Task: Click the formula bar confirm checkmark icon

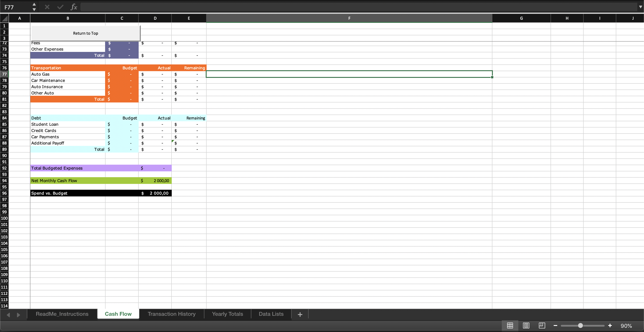Action: point(60,7)
